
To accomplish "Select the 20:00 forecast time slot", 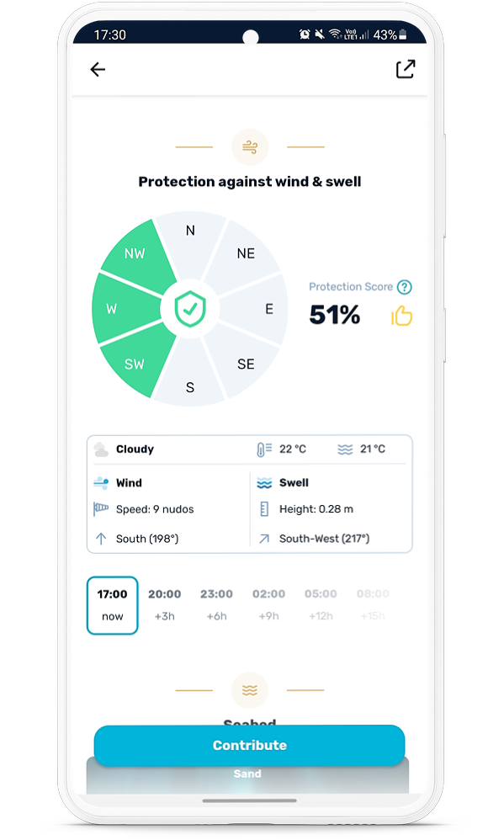I will [x=166, y=602].
